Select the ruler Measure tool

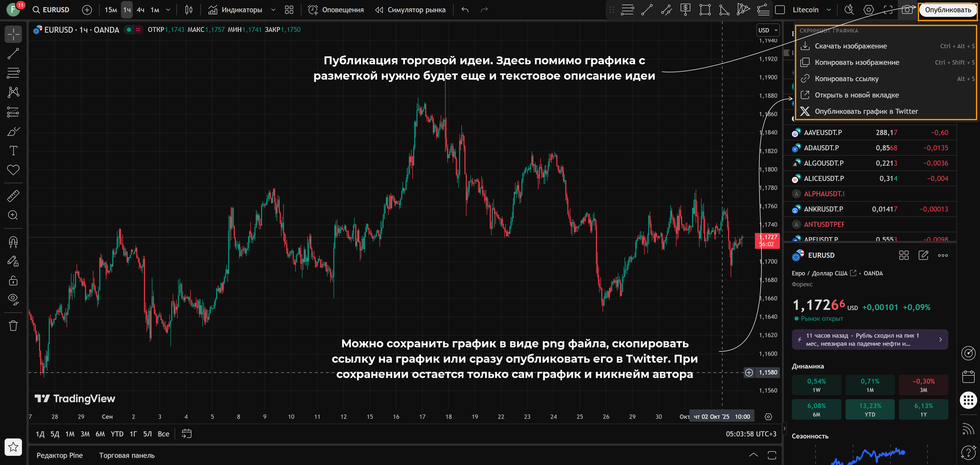click(13, 196)
